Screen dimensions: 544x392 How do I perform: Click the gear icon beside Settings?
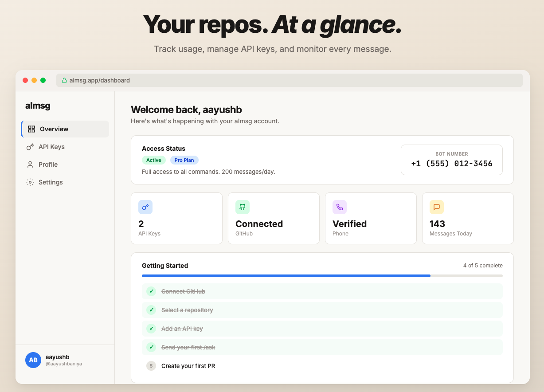click(30, 182)
